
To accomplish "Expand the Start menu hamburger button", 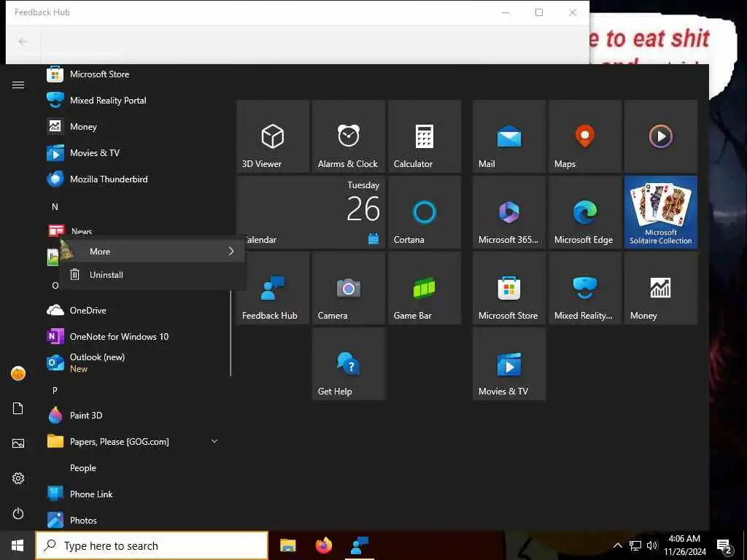I will [x=18, y=85].
